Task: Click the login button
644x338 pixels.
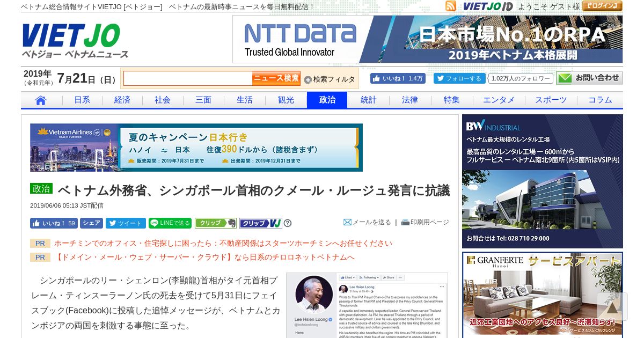Action: (x=602, y=6)
